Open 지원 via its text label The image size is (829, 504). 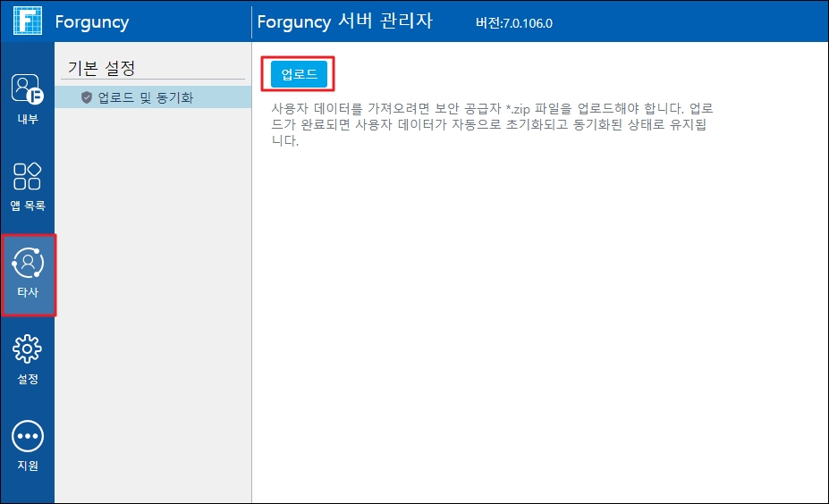coord(27,466)
